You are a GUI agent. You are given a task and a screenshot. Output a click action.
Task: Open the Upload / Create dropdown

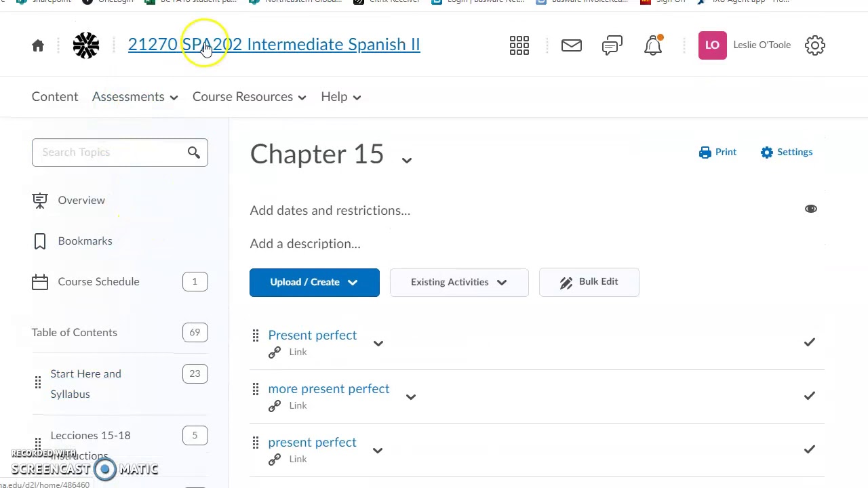[315, 282]
